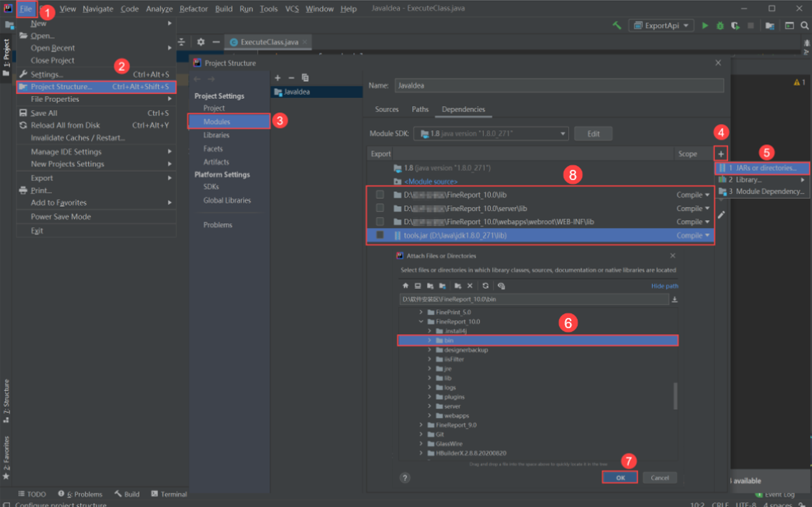The height and width of the screenshot is (507, 812).
Task: Open the Module SDK dropdown
Action: (491, 133)
